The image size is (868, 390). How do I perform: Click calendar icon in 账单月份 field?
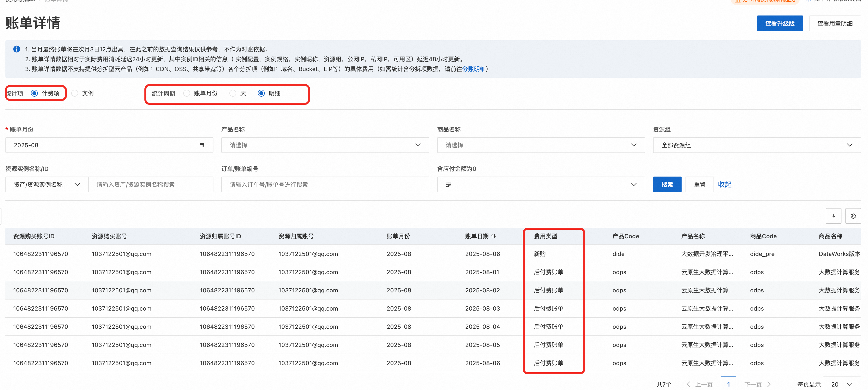(x=202, y=145)
